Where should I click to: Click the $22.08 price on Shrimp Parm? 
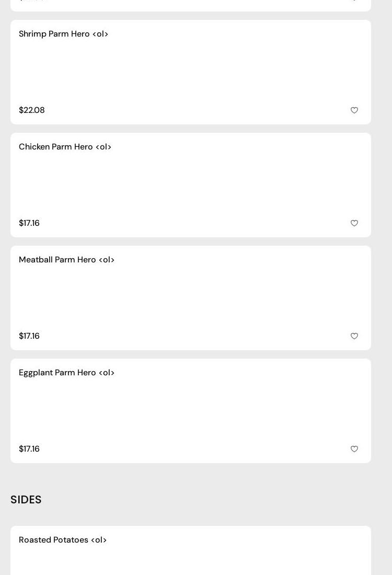pyautogui.click(x=32, y=110)
